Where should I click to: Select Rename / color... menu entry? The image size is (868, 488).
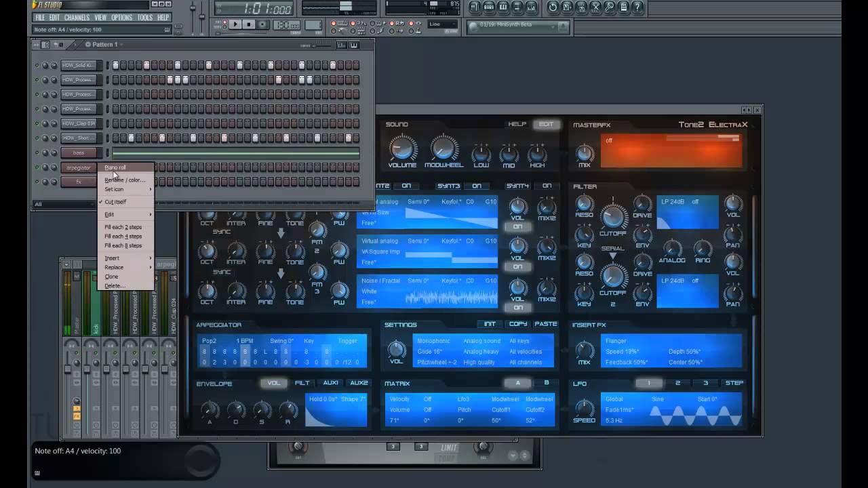tap(125, 180)
